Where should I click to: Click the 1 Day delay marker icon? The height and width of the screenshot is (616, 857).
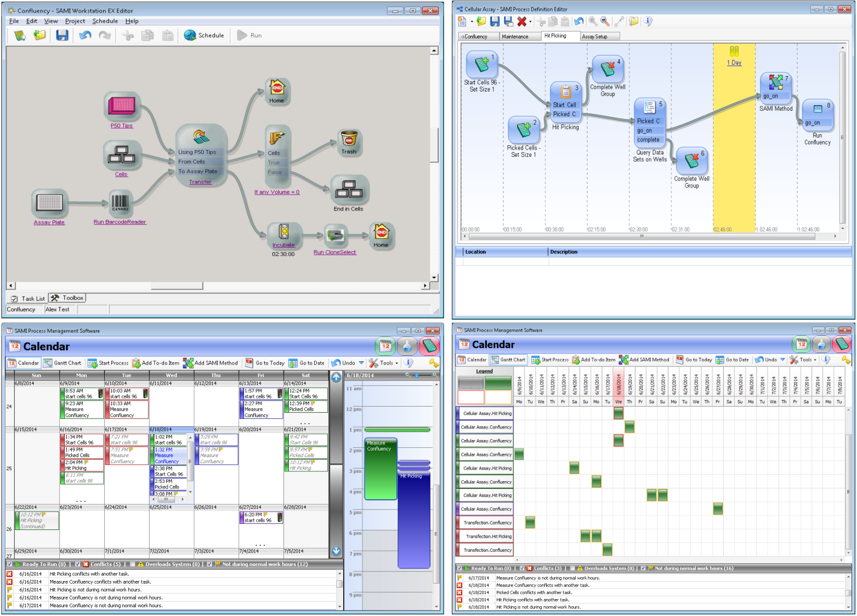tap(734, 52)
